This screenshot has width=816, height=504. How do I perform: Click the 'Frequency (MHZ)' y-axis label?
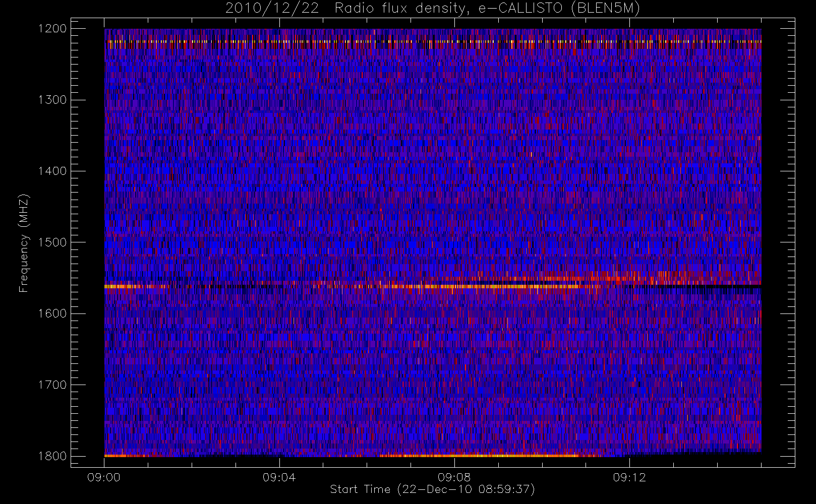click(23, 242)
